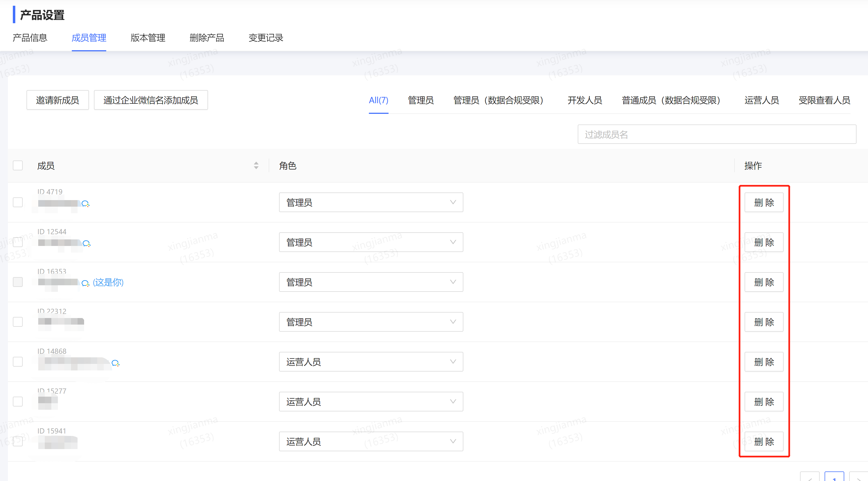
Task: Check the box for member ID 15941
Action: tap(18, 441)
